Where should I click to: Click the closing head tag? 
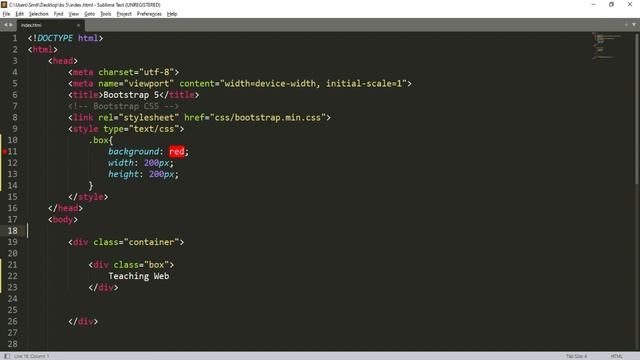pos(65,209)
